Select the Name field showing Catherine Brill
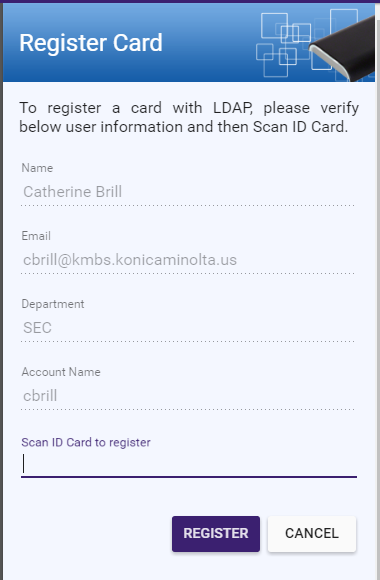This screenshot has width=380, height=580. 188,192
